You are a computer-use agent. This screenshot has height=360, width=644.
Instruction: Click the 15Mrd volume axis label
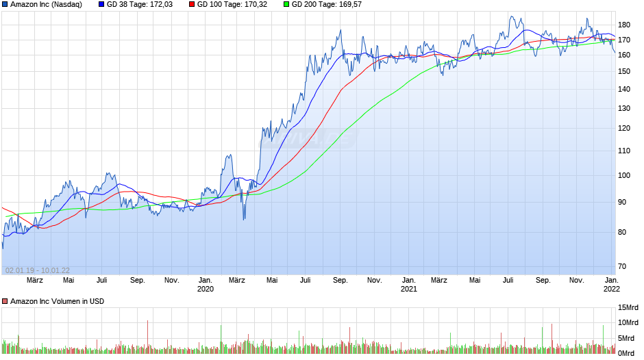[628, 307]
